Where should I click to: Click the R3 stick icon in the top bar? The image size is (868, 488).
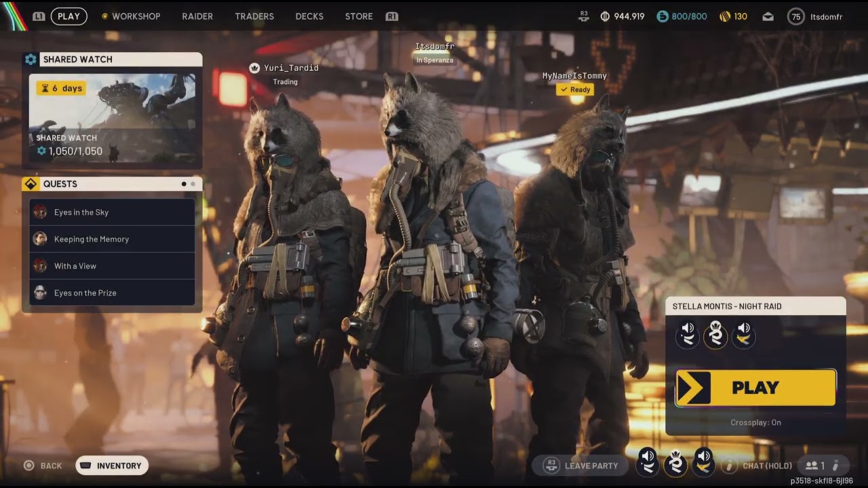[584, 16]
